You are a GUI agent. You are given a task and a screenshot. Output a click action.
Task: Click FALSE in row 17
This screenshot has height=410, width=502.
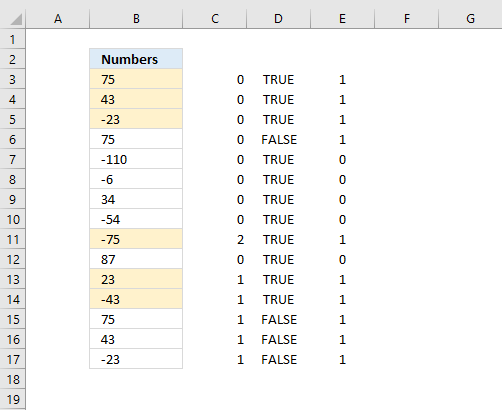pyautogui.click(x=278, y=359)
